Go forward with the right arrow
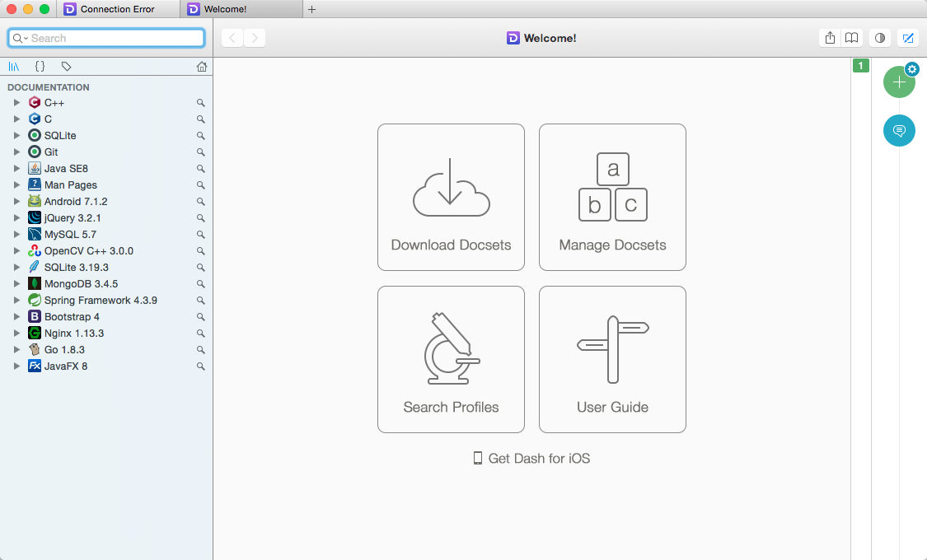The image size is (927, 560). point(255,38)
